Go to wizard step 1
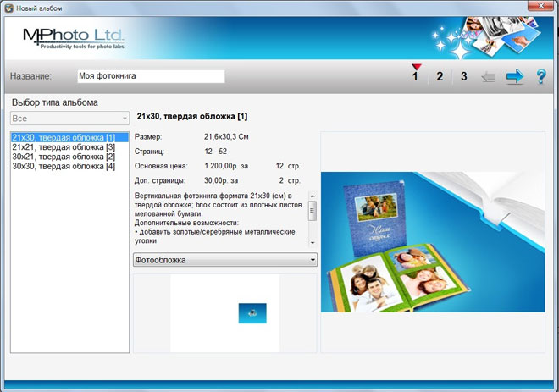 (415, 76)
